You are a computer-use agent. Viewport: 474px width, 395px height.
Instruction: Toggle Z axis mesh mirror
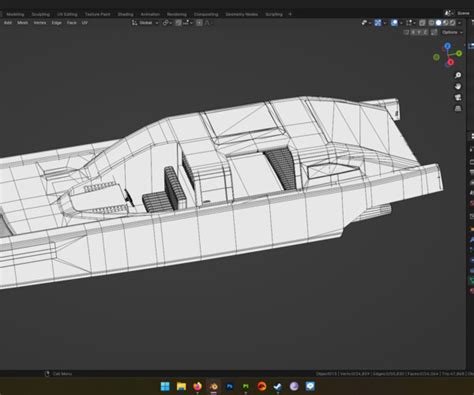click(426, 32)
